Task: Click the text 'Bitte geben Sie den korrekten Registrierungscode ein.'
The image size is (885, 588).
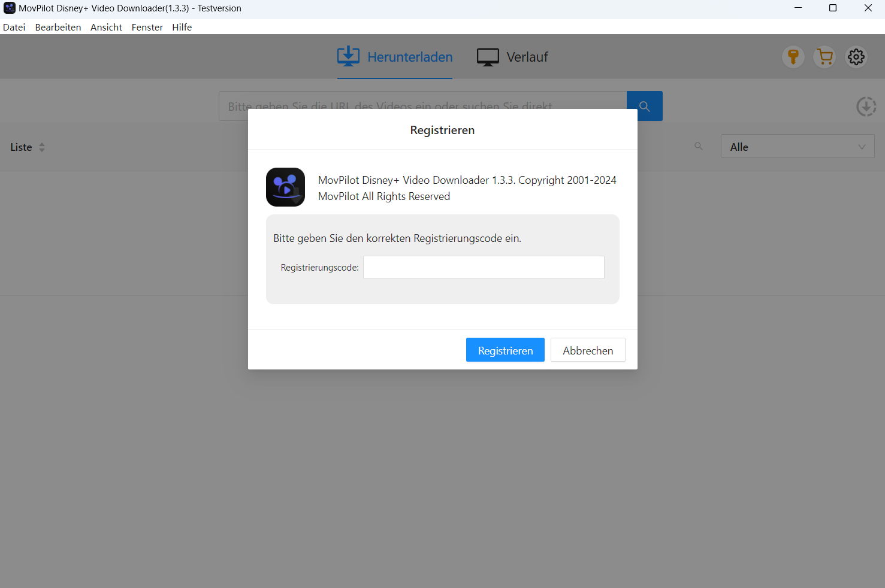Action: tap(397, 238)
